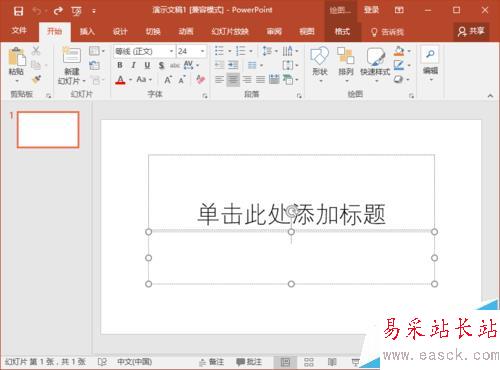Open the 形状 shapes gallery
500x370 pixels.
[x=320, y=65]
